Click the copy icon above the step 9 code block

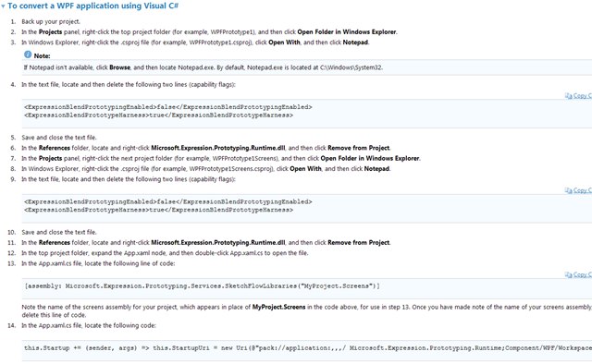pyautogui.click(x=568, y=190)
